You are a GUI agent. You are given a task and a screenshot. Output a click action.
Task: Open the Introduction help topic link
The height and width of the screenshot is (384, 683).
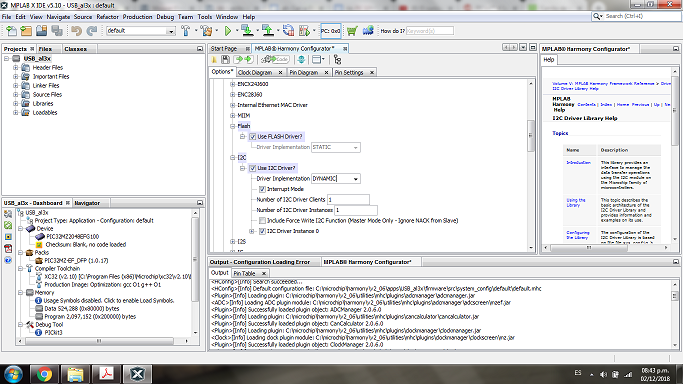click(x=578, y=162)
